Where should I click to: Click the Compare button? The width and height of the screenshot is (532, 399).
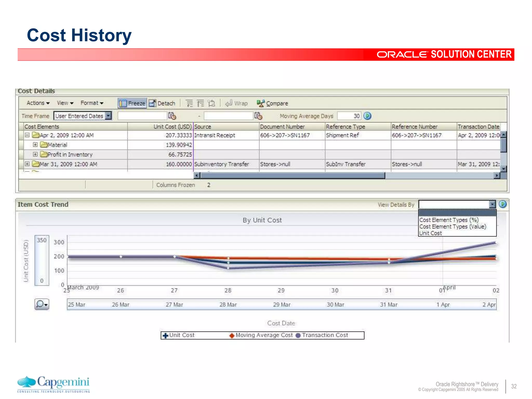272,103
